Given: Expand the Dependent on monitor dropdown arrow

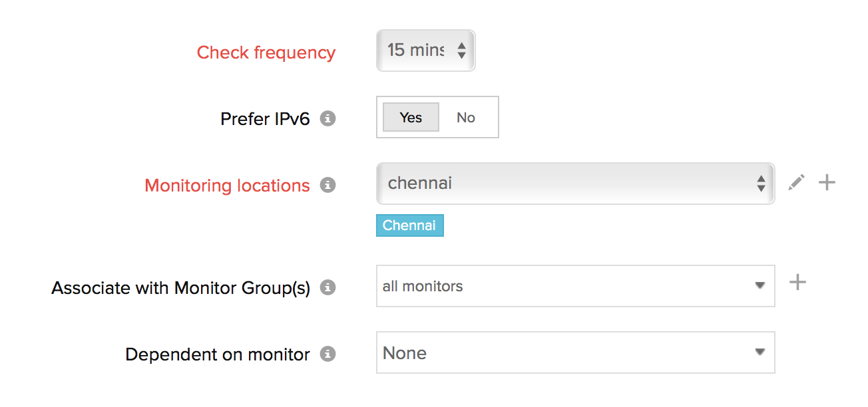Looking at the screenshot, I should click(760, 352).
